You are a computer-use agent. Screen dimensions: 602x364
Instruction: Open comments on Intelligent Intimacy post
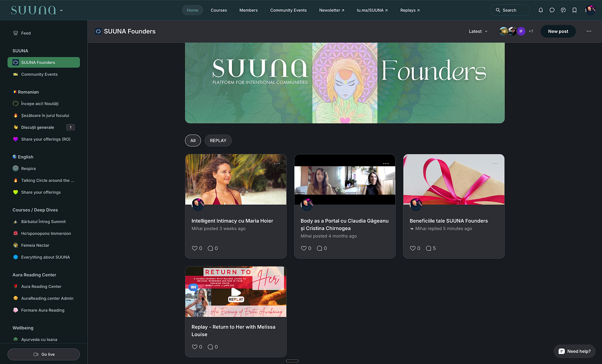tap(213, 248)
